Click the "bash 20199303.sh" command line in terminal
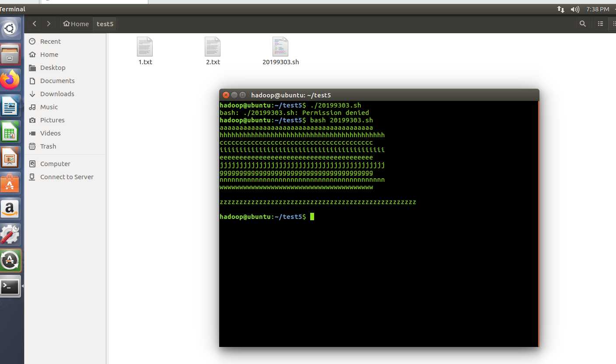 (x=296, y=120)
